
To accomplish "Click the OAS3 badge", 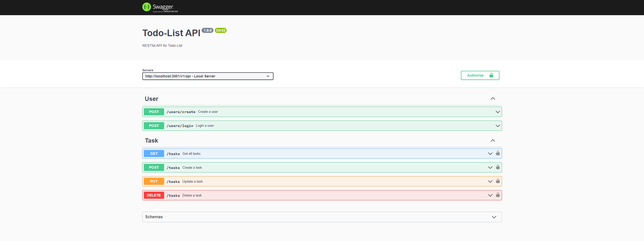I will pyautogui.click(x=221, y=30).
